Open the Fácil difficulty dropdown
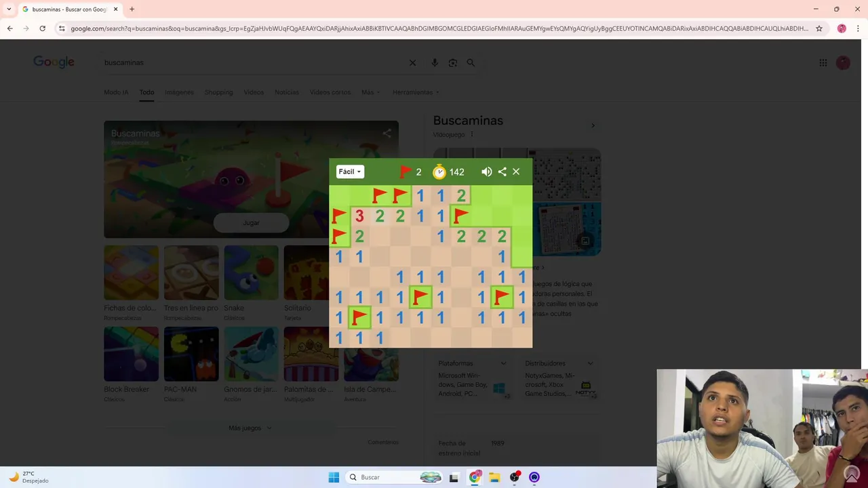Viewport: 868px width, 488px height. tap(350, 171)
